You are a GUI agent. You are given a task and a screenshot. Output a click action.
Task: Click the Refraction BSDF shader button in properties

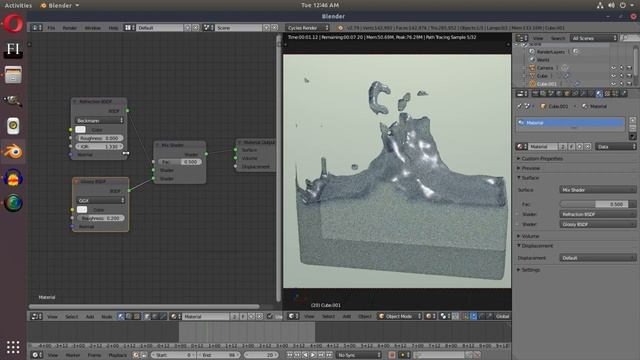pyautogui.click(x=598, y=214)
